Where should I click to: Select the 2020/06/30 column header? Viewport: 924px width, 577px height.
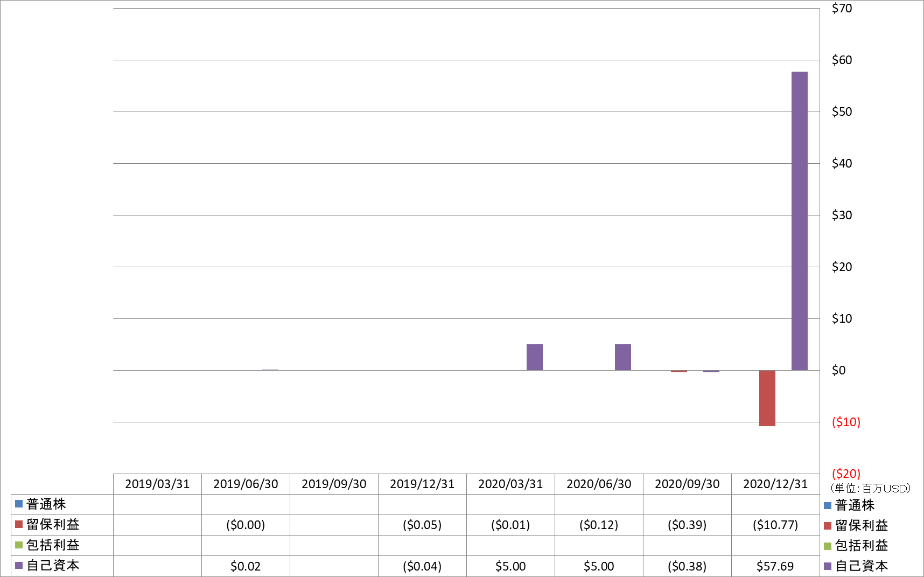coord(599,484)
